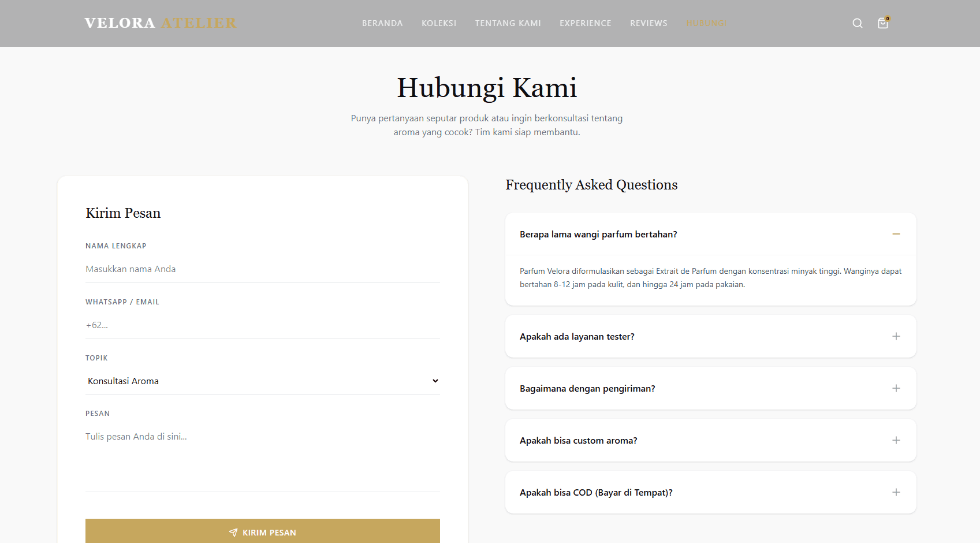The height and width of the screenshot is (543, 980).
Task: Navigate to Tentang Kami page
Action: coord(508,23)
